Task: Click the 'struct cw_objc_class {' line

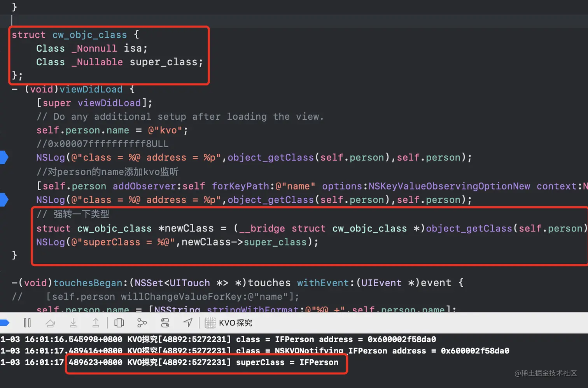Action: tap(75, 35)
